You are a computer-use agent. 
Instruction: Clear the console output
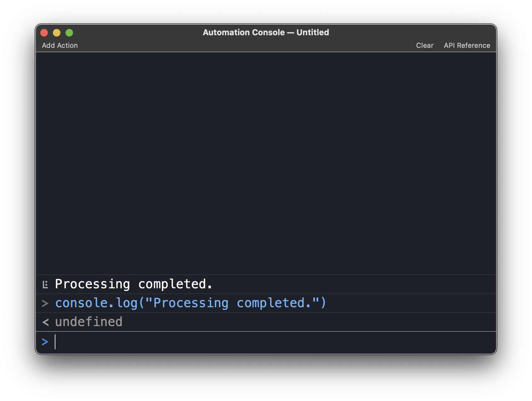425,45
